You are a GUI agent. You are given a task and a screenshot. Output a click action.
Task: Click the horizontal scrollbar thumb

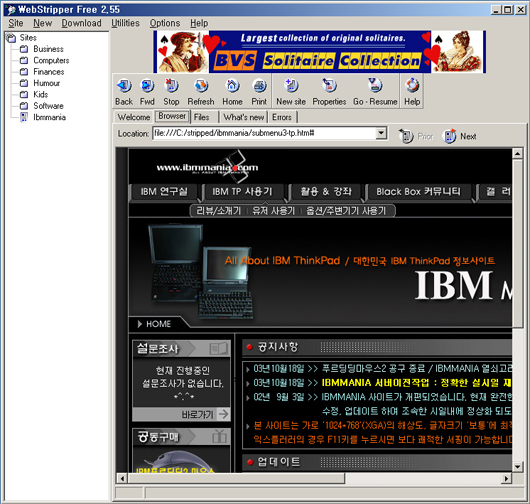(x=236, y=478)
